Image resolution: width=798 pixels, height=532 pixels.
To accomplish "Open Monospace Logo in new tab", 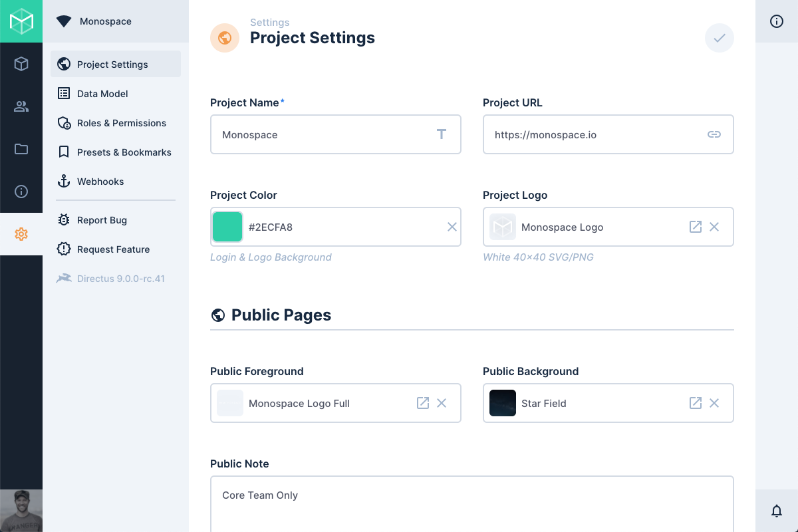I will (695, 227).
